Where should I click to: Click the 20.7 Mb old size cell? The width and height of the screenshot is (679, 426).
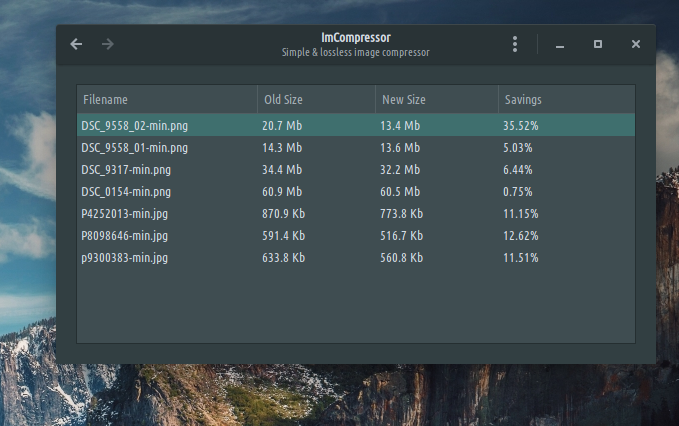282,126
